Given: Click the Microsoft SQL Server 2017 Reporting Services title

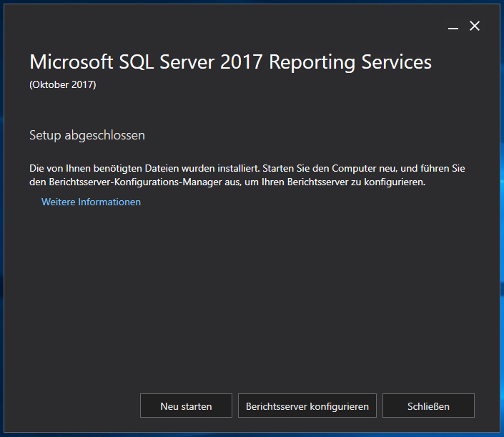Looking at the screenshot, I should tap(230, 62).
